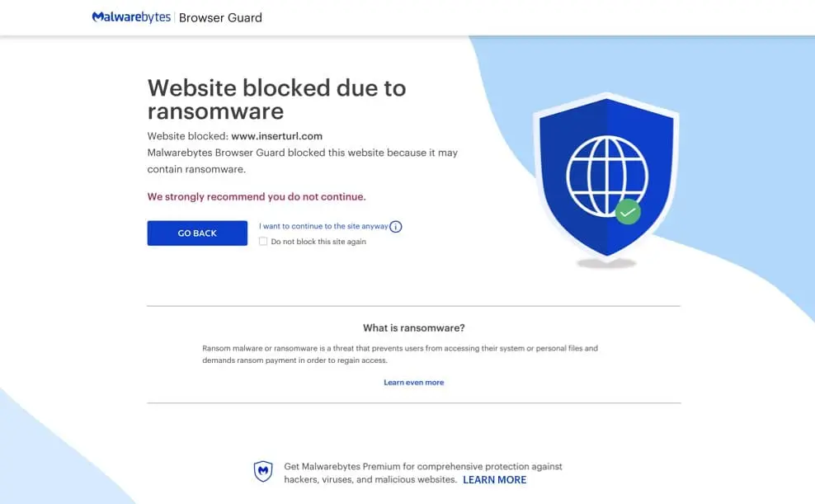The height and width of the screenshot is (504, 815).
Task: Click the green checkmark badge on shield
Action: click(x=628, y=211)
